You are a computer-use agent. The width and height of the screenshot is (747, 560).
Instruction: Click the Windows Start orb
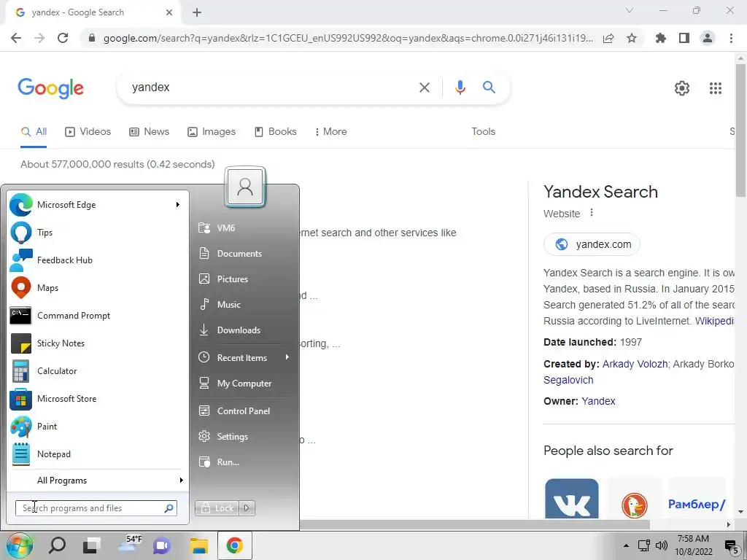tap(20, 545)
